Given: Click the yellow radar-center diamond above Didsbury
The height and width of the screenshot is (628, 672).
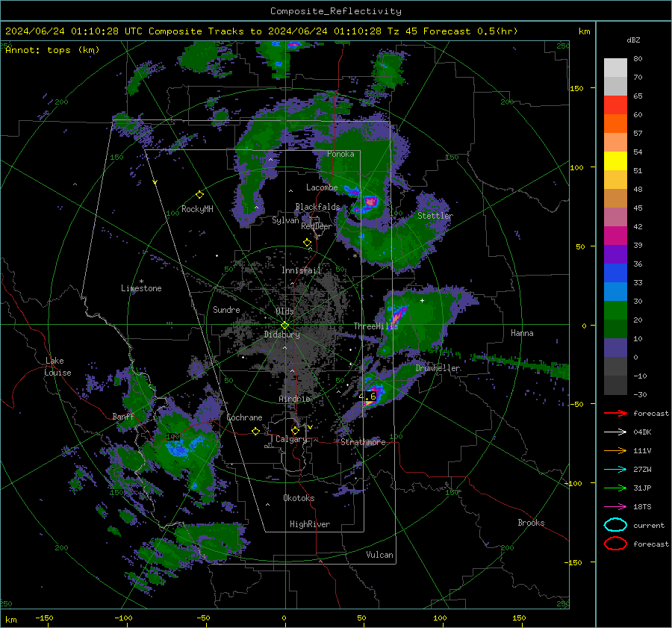Looking at the screenshot, I should pyautogui.click(x=285, y=326).
